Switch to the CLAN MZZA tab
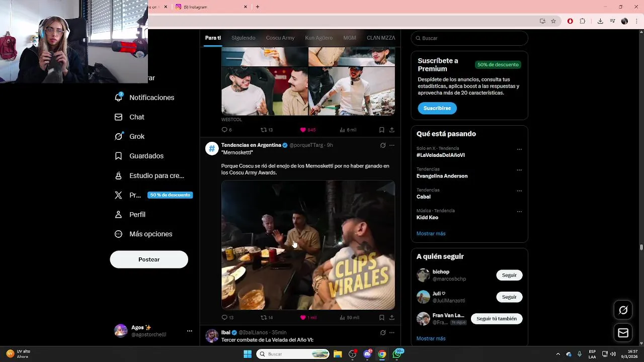Viewport: 644px width, 362px height. [381, 38]
